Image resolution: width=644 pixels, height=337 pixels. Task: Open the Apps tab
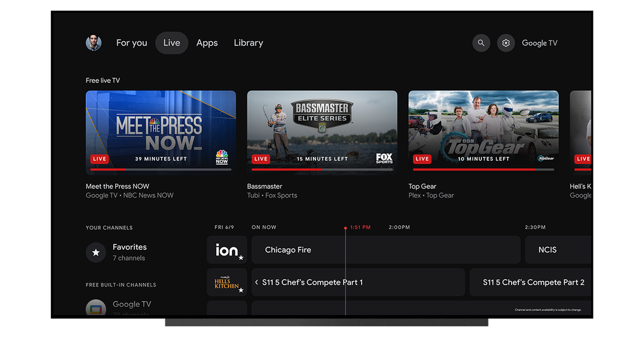[x=207, y=43]
